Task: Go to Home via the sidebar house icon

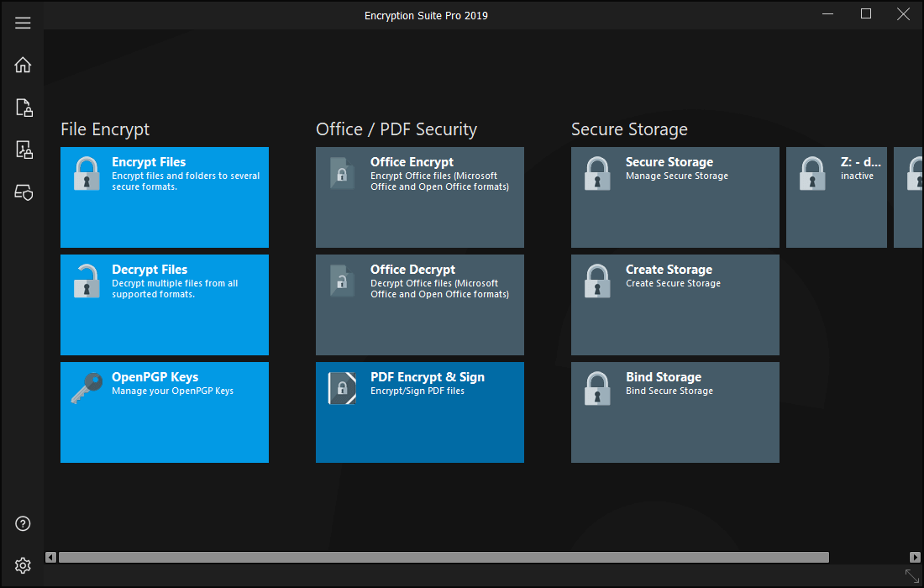Action: 23,65
